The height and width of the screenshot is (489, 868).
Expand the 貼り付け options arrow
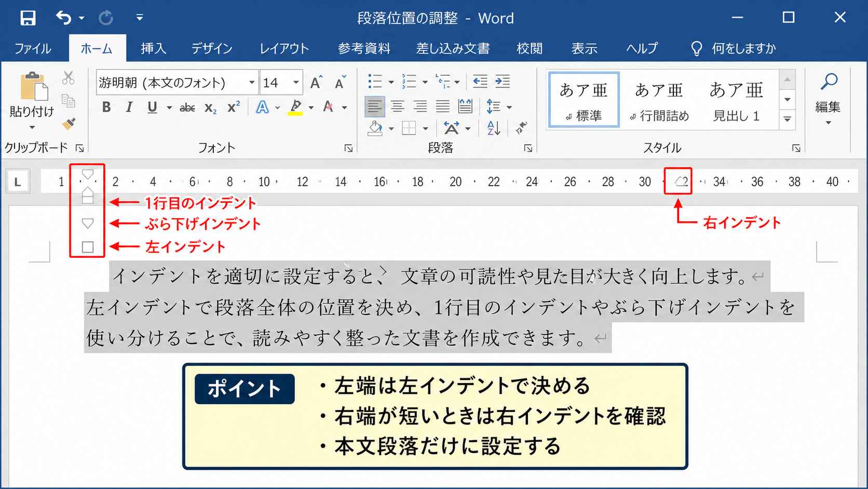[x=32, y=127]
